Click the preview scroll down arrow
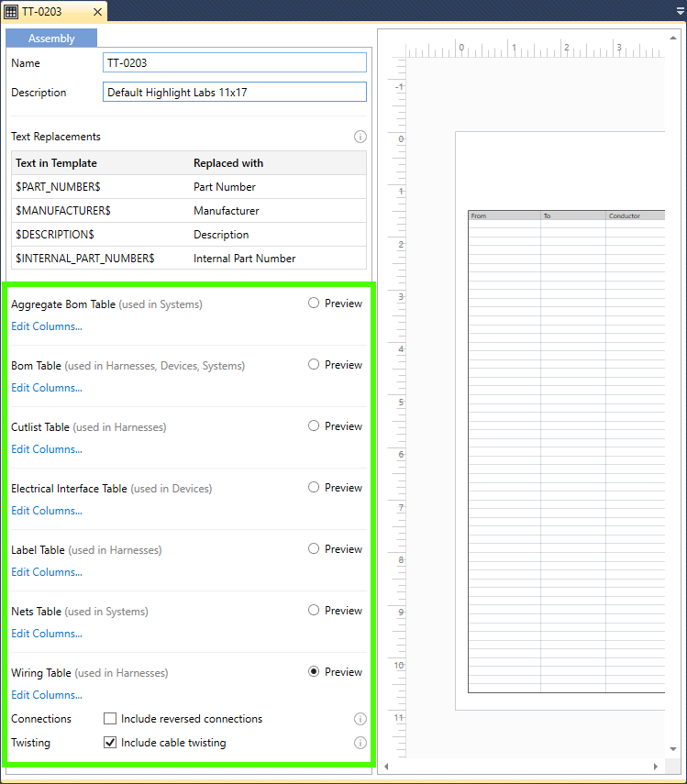 (673, 749)
